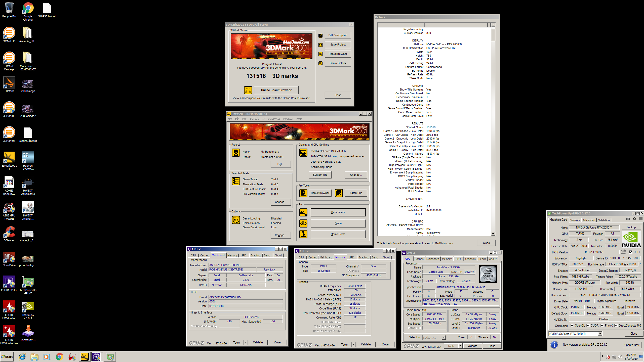Click the Online ResultBrowser yellow icon
This screenshot has width=644, height=362.
click(248, 90)
